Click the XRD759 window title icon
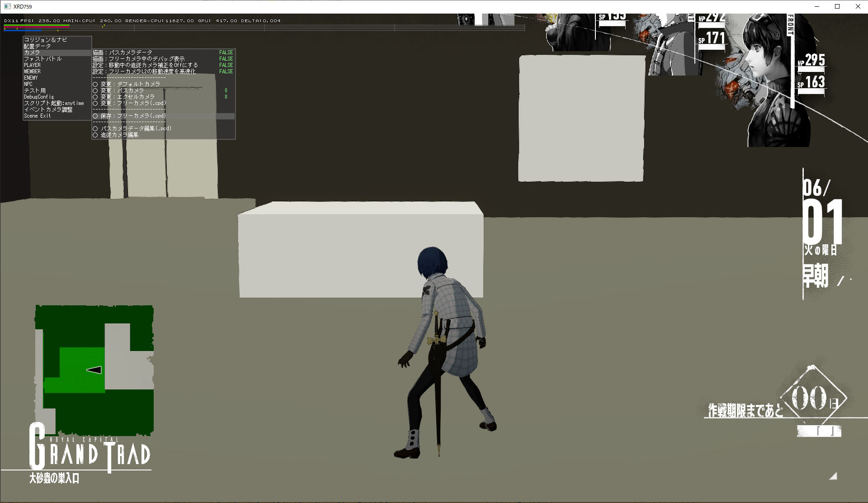 pyautogui.click(x=7, y=6)
